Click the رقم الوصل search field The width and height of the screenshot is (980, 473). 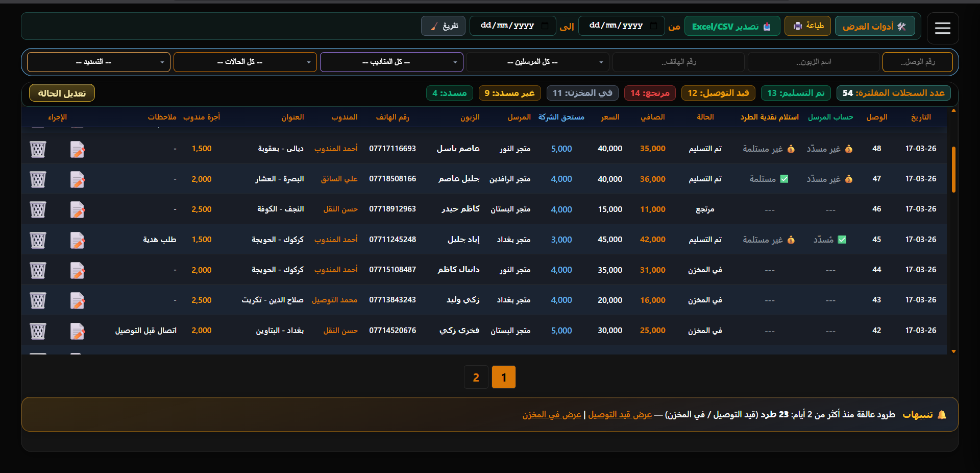click(x=917, y=62)
